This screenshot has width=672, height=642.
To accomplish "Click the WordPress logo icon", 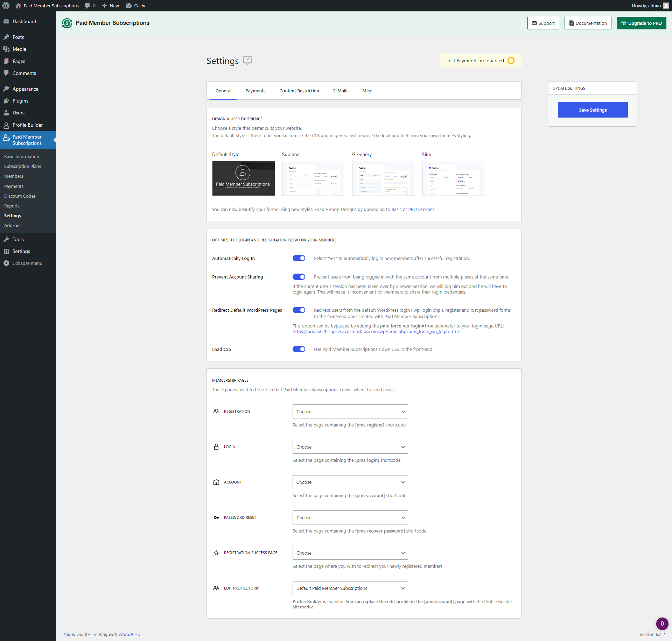I will pos(6,6).
